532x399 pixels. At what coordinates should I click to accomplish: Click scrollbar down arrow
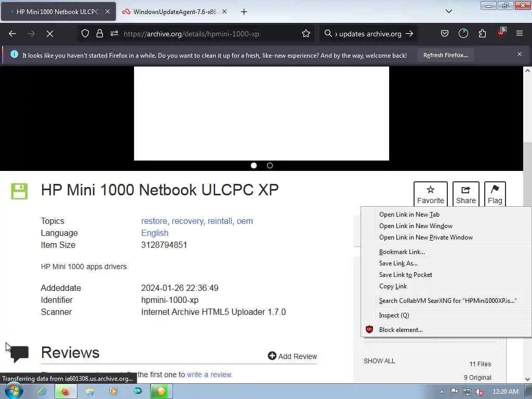[527, 379]
